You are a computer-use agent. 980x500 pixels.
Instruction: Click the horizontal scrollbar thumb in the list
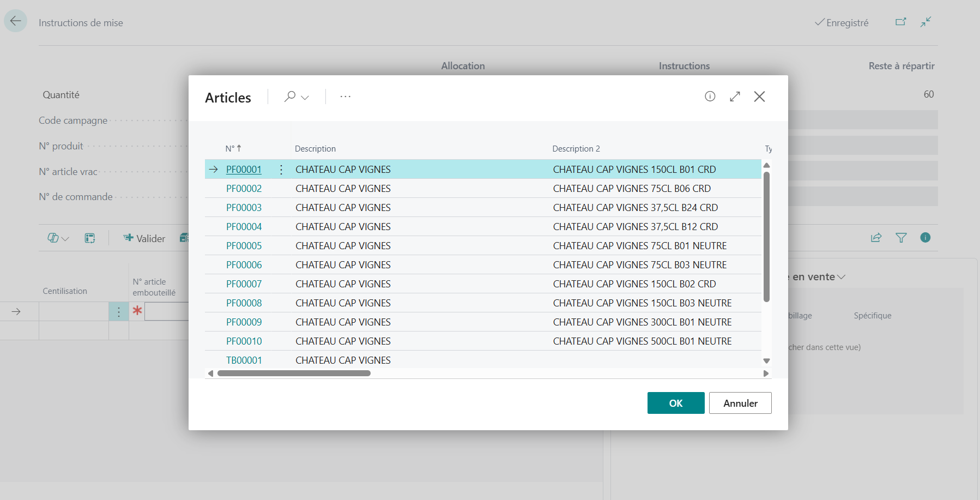tap(294, 374)
